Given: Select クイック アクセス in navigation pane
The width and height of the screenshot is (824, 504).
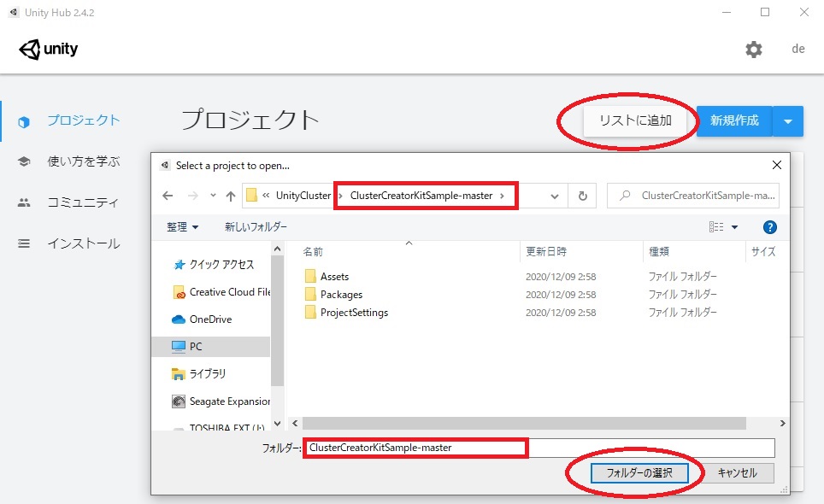Looking at the screenshot, I should 221,265.
